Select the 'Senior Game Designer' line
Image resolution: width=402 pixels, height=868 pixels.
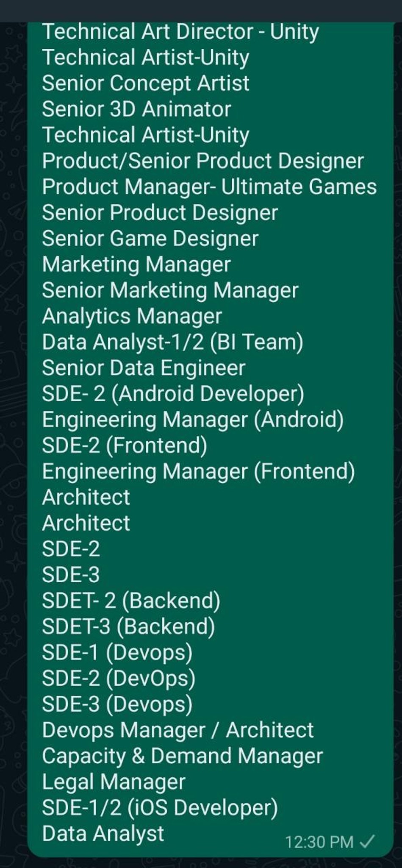(x=150, y=239)
